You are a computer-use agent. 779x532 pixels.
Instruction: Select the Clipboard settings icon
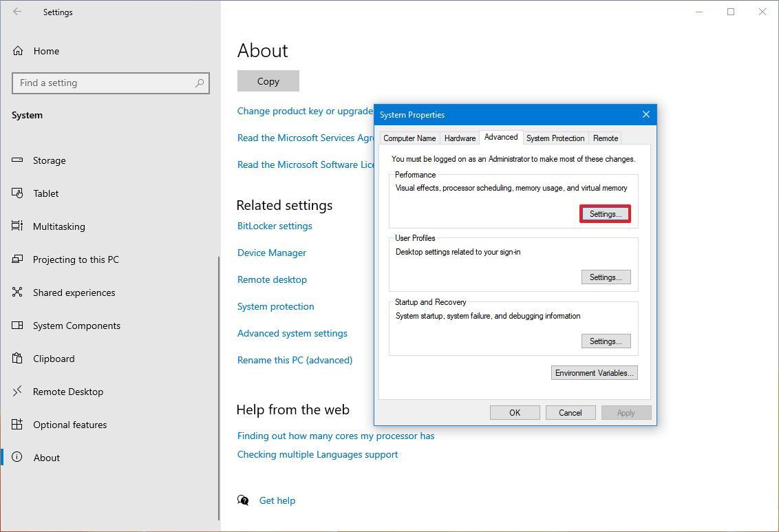pyautogui.click(x=18, y=359)
